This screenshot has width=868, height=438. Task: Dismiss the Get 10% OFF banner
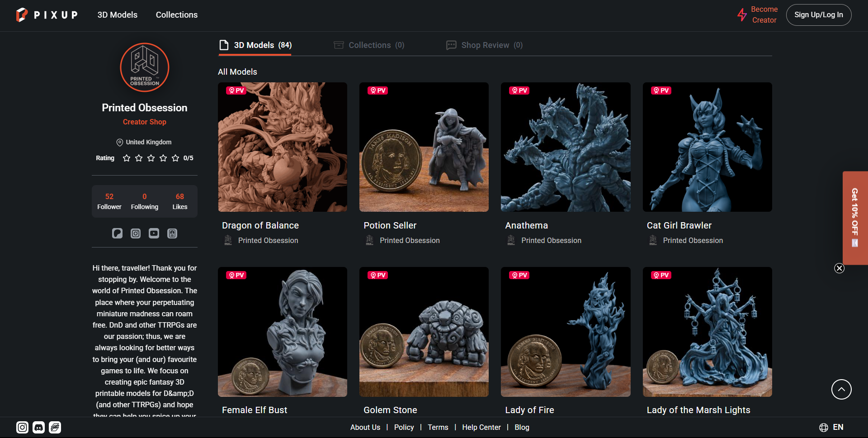840,268
